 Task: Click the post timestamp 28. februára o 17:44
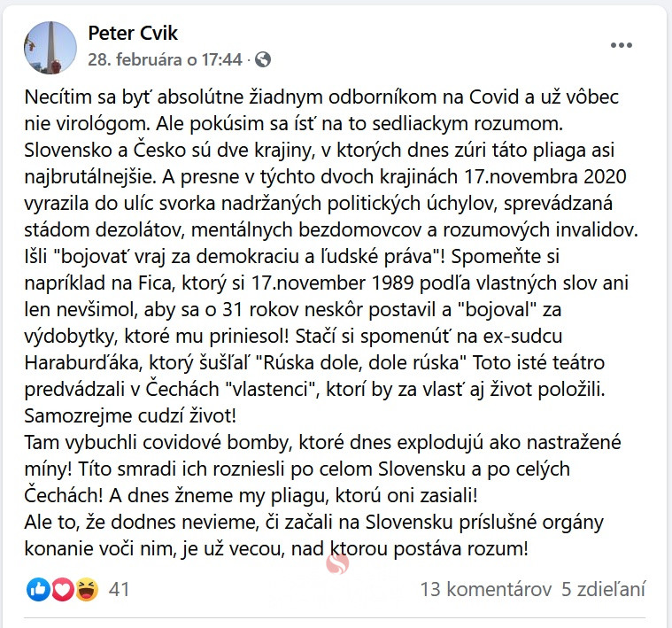coord(165,60)
